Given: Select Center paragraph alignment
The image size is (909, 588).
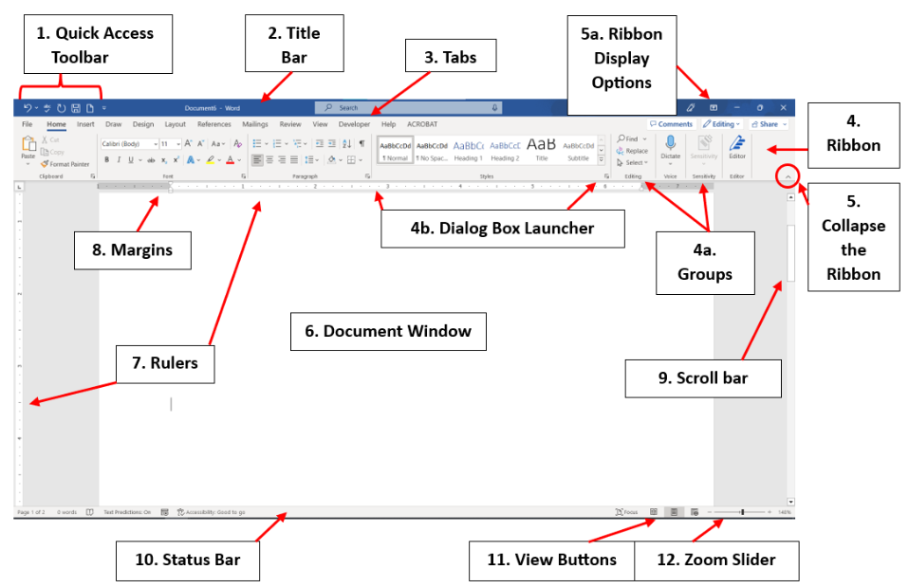Looking at the screenshot, I should [x=269, y=160].
